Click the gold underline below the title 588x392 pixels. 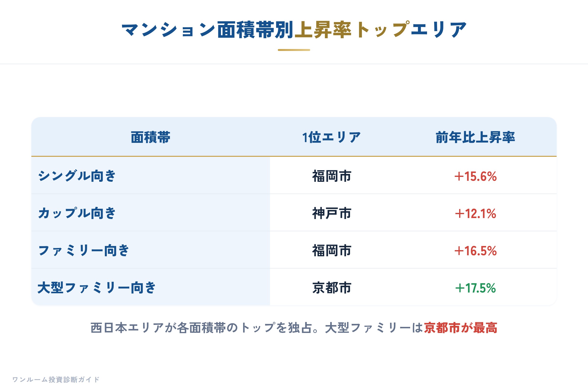point(294,50)
